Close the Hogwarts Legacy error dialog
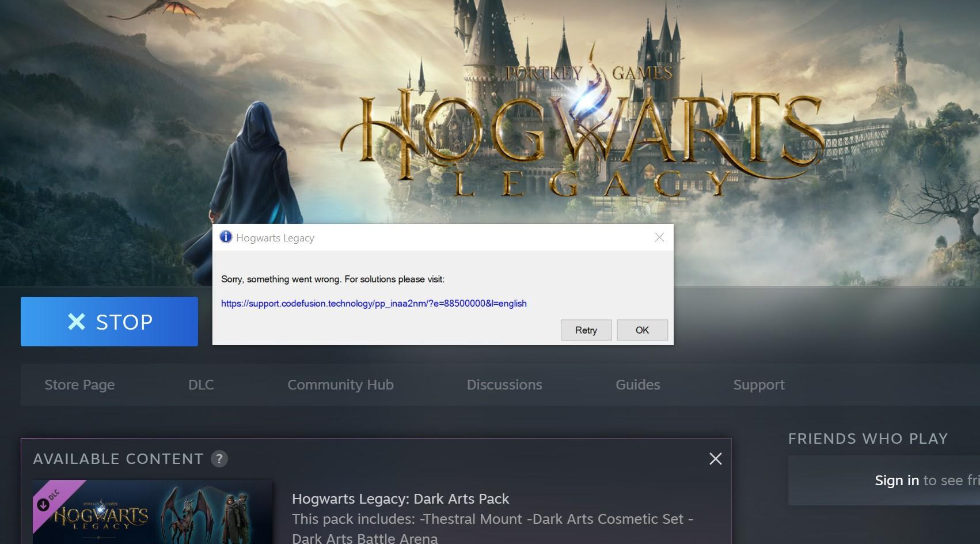This screenshot has width=980, height=544. point(659,237)
